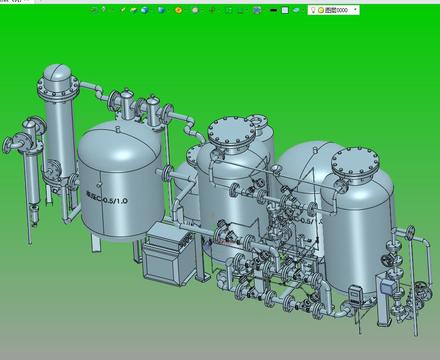The height and width of the screenshot is (360, 440).
Task: Select the large tank labeled C-0.5/1.0
Action: pos(121,180)
